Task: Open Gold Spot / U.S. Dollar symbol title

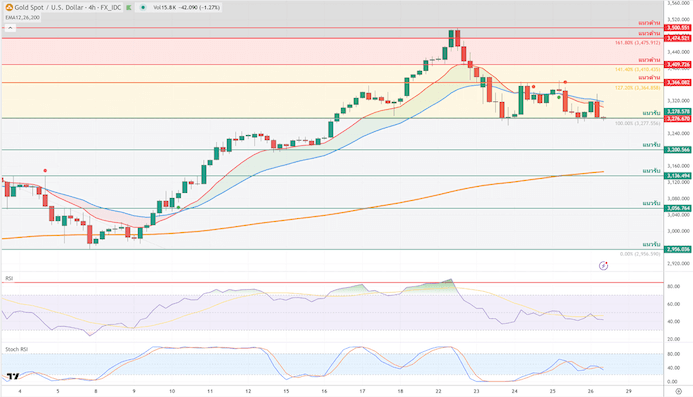Action: pos(68,8)
